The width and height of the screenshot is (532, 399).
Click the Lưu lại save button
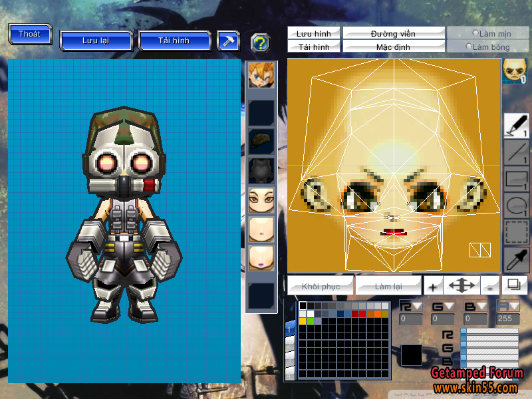pyautogui.click(x=96, y=41)
